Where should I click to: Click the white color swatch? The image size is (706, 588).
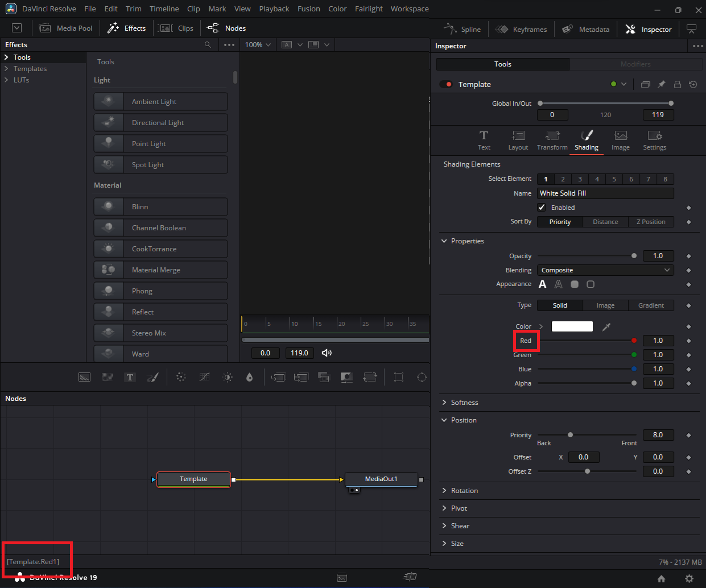click(x=572, y=326)
